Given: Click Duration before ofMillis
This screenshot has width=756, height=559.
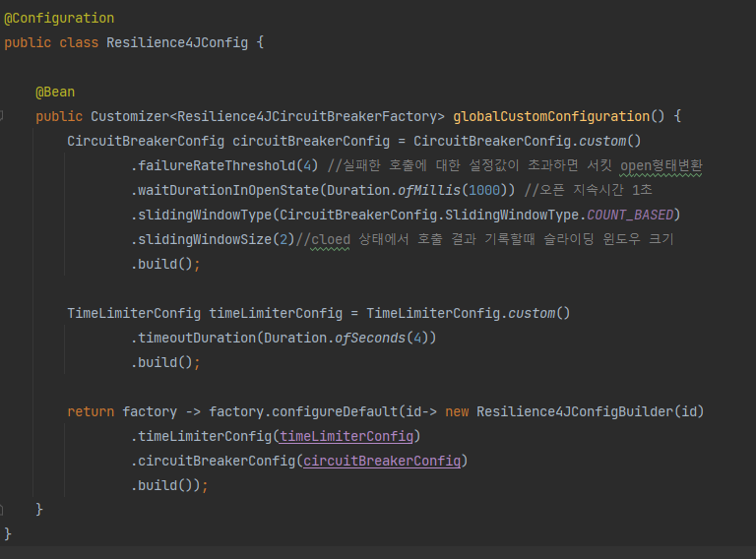Looking at the screenshot, I should [x=358, y=190].
